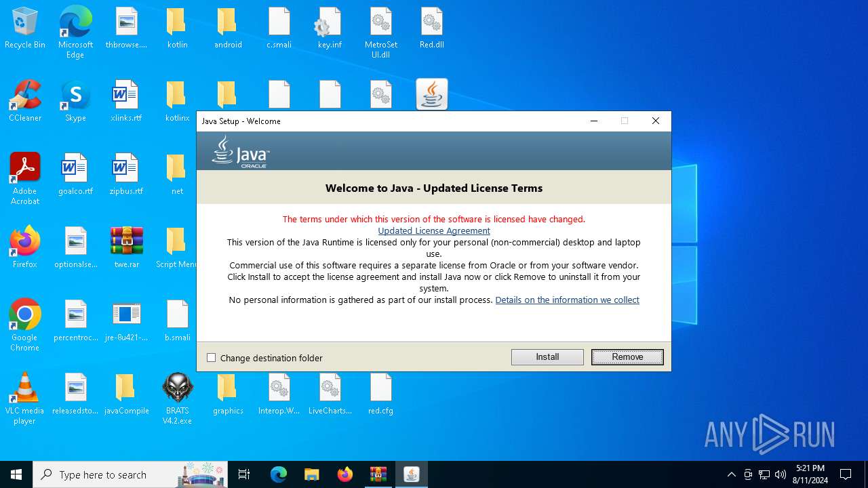This screenshot has width=868, height=488.
Task: Click the Remove button in Java Setup
Action: tap(627, 357)
